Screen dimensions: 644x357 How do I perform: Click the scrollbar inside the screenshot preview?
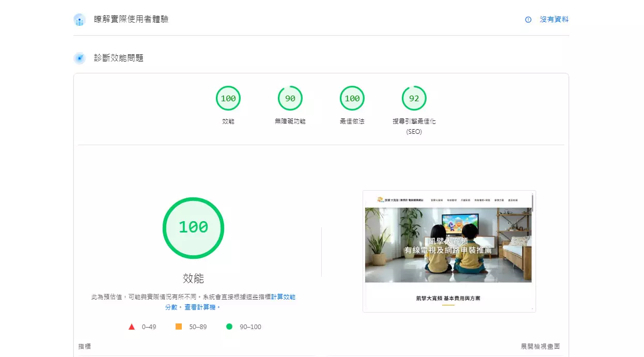tap(532, 203)
